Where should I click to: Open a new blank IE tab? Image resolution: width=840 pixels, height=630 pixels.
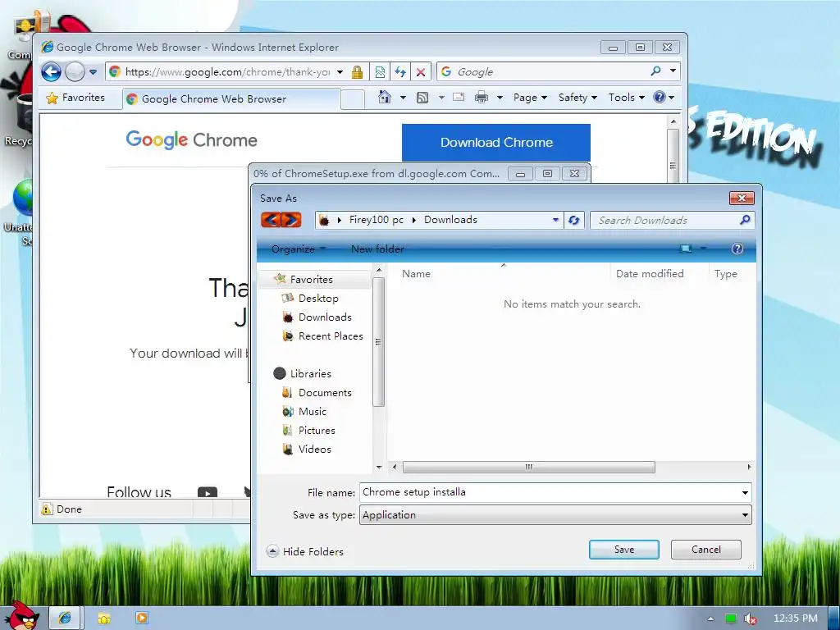pos(353,99)
